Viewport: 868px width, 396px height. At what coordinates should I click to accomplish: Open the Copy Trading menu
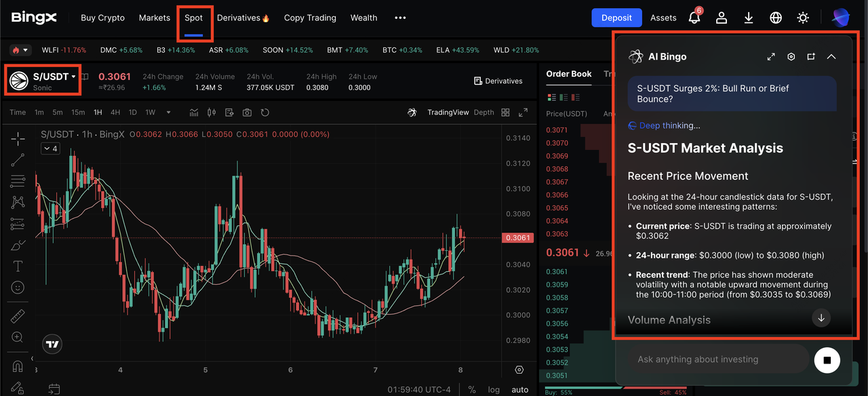pyautogui.click(x=310, y=18)
